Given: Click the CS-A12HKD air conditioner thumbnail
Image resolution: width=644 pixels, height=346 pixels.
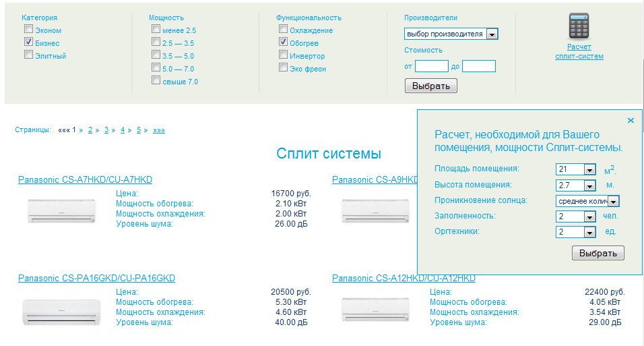Looking at the screenshot, I should click(x=375, y=310).
